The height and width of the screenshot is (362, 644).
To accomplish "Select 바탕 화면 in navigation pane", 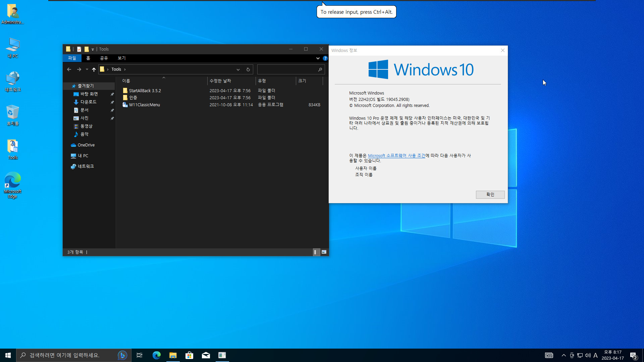I will click(x=89, y=94).
